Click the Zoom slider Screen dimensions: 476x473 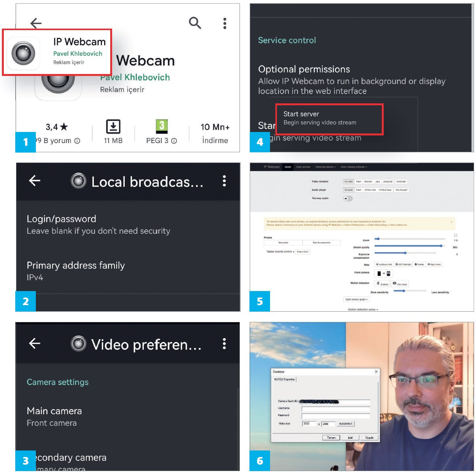pos(410,239)
